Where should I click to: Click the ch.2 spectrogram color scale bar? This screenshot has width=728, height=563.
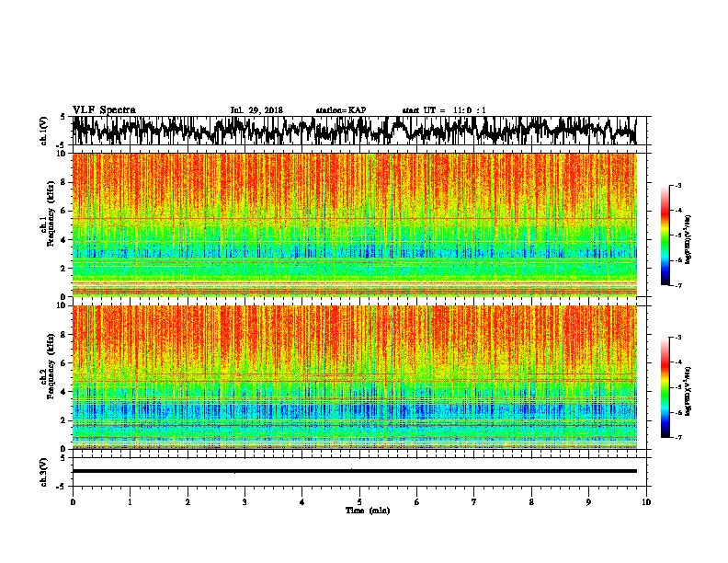665,387
